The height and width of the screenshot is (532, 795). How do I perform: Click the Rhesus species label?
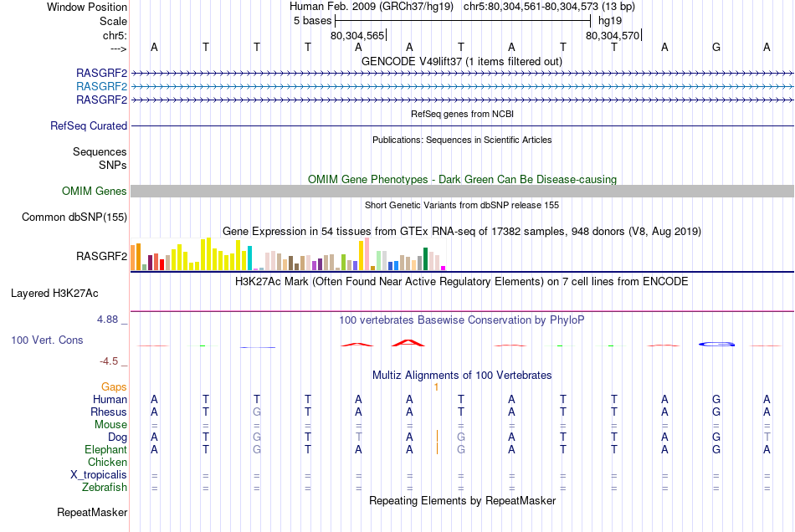(109, 412)
